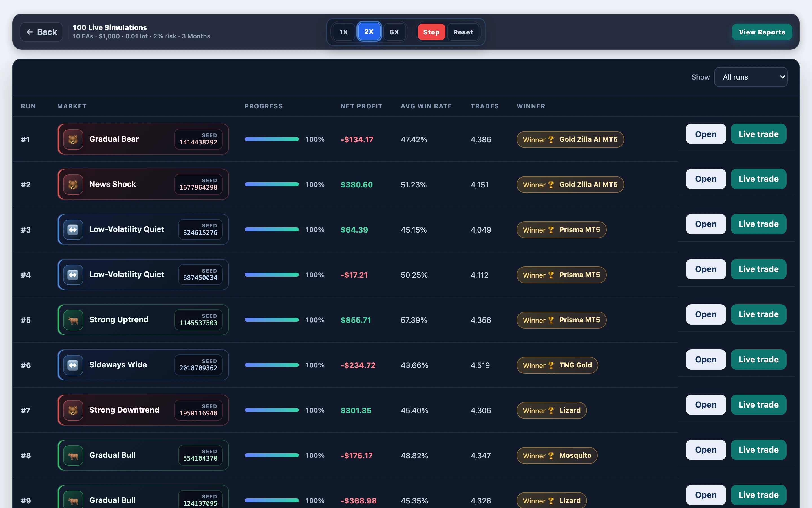The image size is (812, 508).
Task: Click the arrows icon beside Sideways Wide
Action: 73,365
